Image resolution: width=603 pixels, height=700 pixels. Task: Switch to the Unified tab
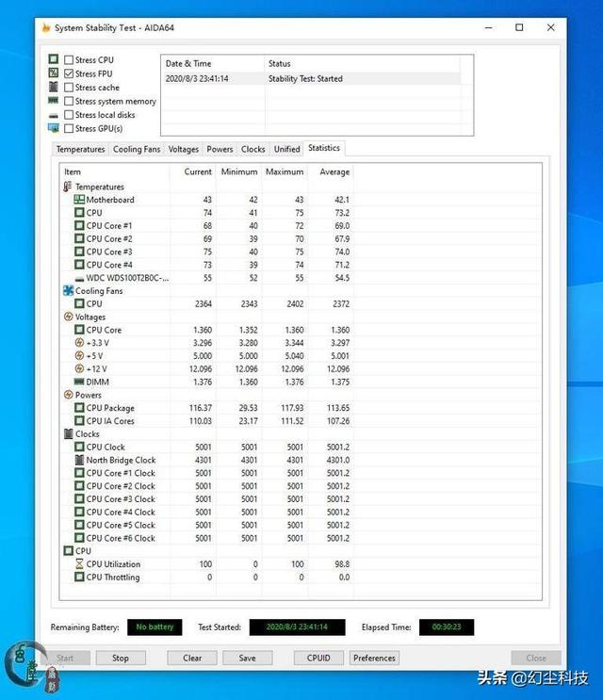pos(287,149)
